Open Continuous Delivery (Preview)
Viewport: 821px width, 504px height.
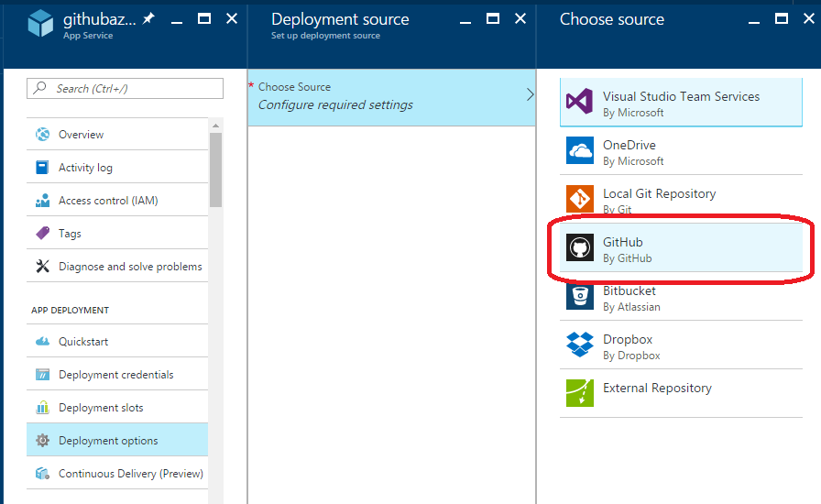(117, 474)
